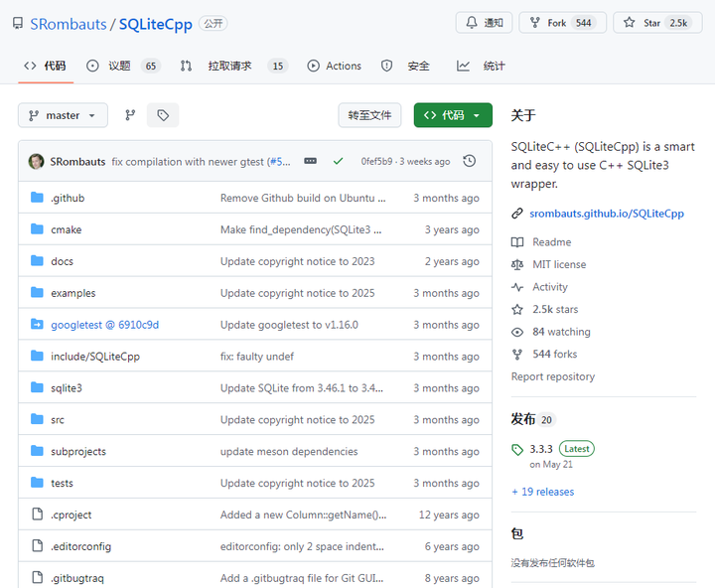Click 'update meson dependencies' commit message
This screenshot has width=715, height=588.
pyautogui.click(x=289, y=451)
